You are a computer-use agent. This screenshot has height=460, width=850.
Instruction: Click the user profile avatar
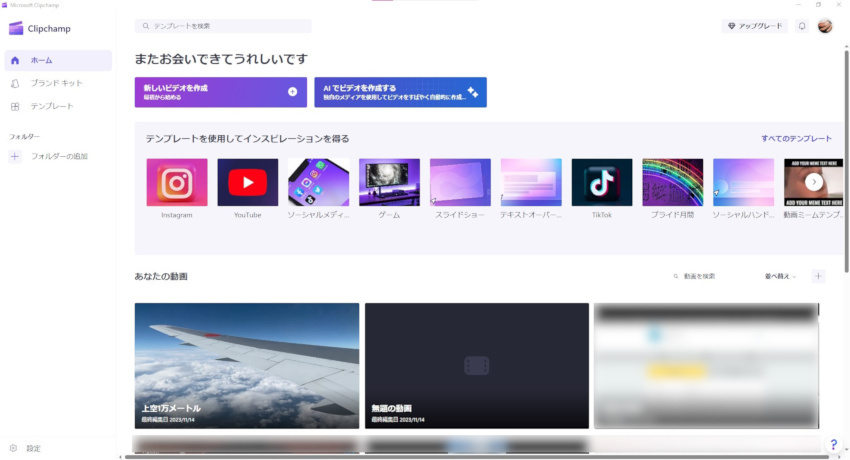tap(825, 26)
